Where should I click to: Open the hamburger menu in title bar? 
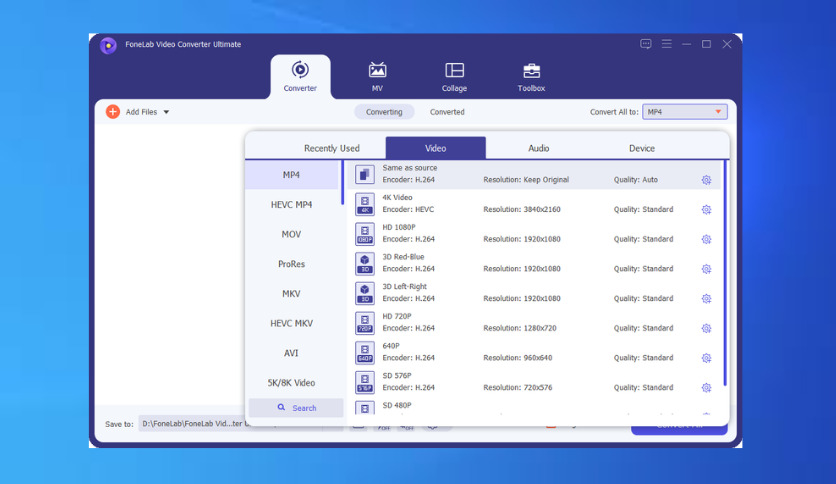coord(666,44)
